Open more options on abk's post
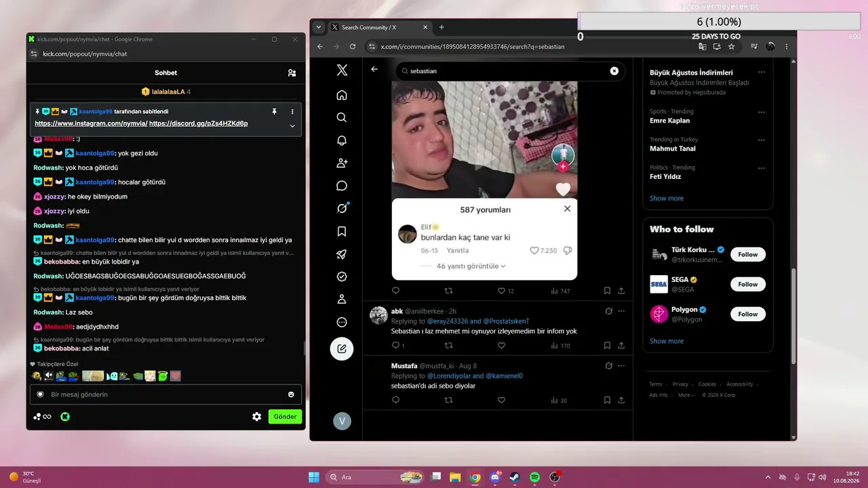Screen dimensions: 868x488 (621, 311)
